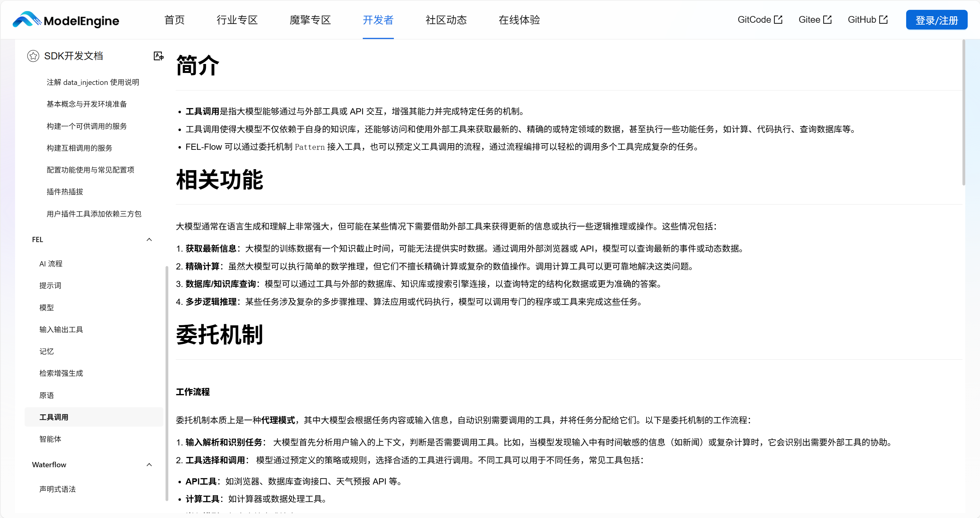Screen dimensions: 980x518
Task: Open GitHub via its external-link icon
Action: click(x=884, y=19)
